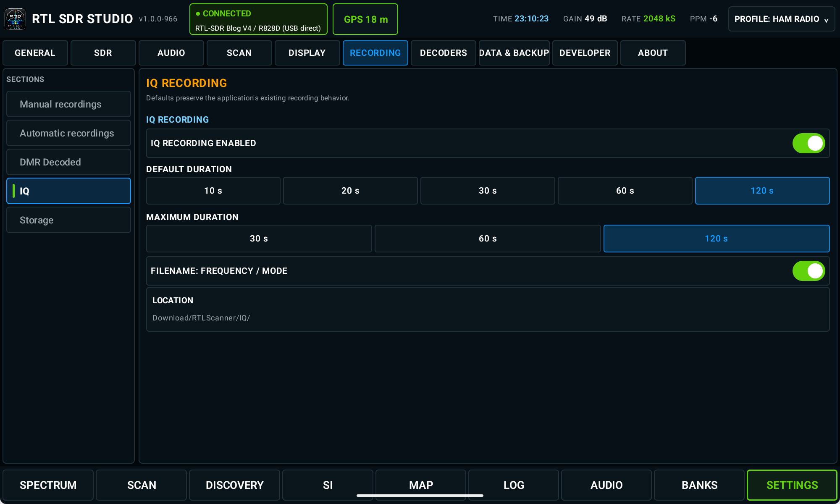Viewport: 840px width, 504px height.
Task: Click the Connected device status box
Action: (258, 19)
